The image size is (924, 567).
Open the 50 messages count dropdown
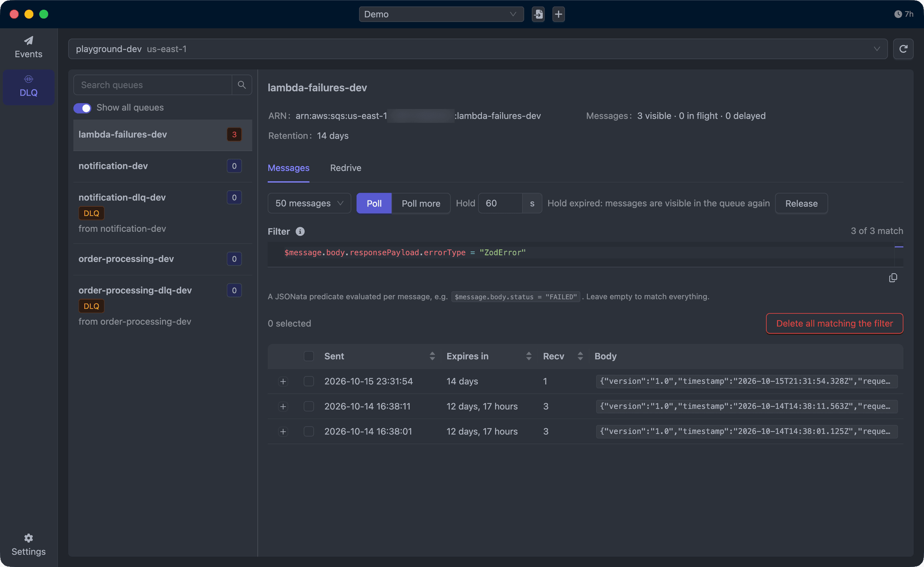pos(309,203)
